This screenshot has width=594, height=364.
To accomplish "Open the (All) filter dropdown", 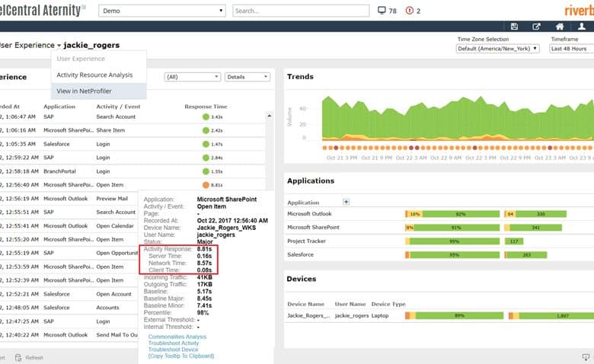I will 193,77.
